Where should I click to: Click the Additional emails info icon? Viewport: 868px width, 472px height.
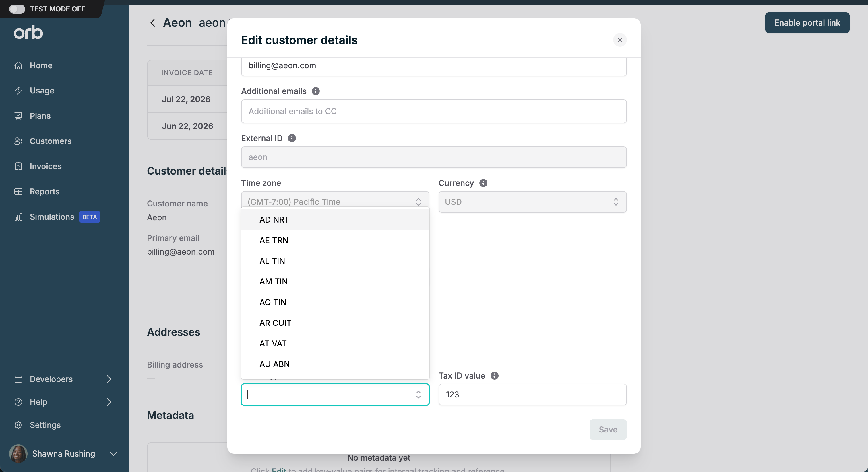315,91
